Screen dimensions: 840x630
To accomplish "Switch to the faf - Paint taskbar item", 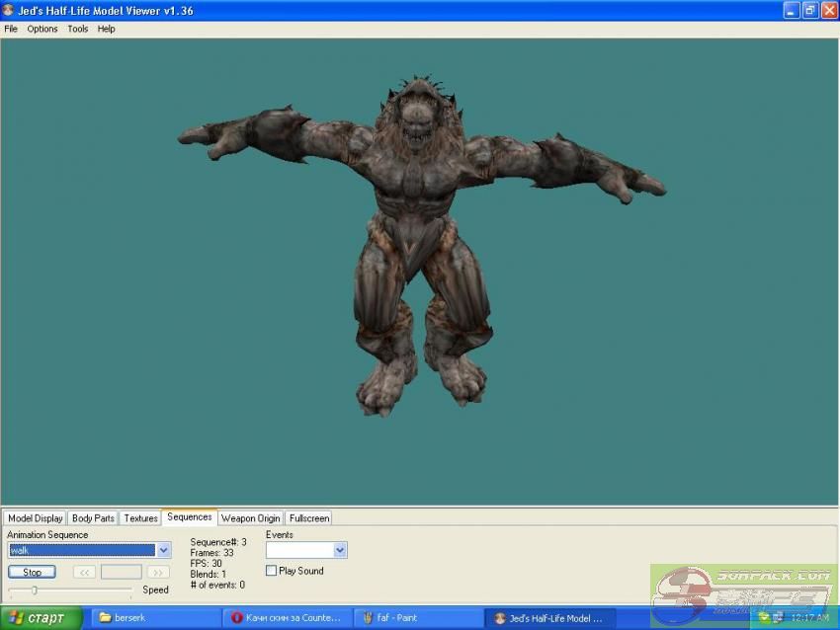I will pos(418,618).
